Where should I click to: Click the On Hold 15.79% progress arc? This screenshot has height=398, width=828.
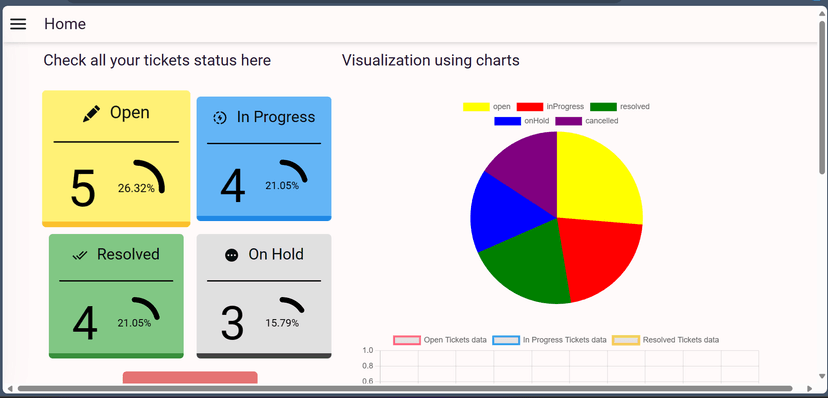coord(292,305)
